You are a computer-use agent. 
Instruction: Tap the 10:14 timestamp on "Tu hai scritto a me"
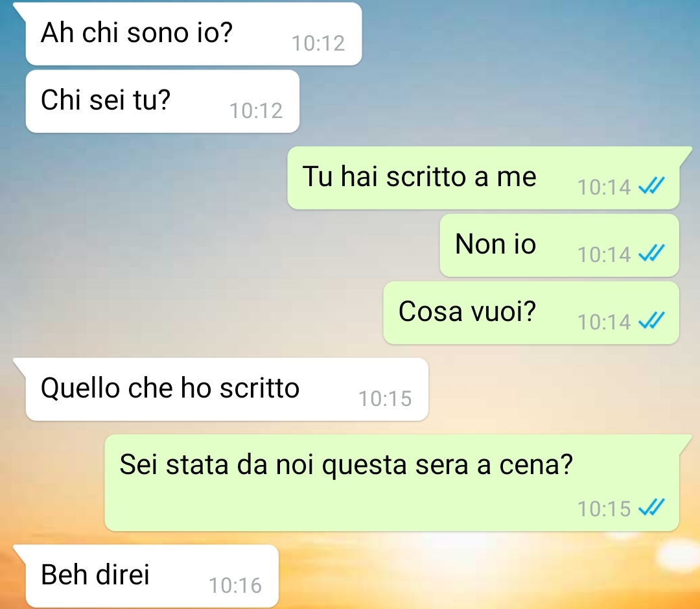(604, 187)
